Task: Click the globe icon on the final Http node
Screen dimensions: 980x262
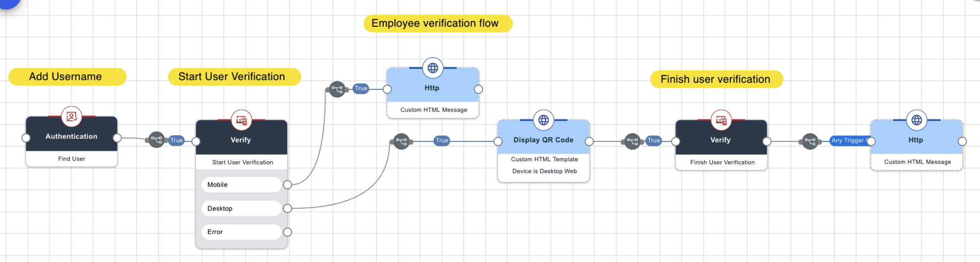Action: (917, 120)
